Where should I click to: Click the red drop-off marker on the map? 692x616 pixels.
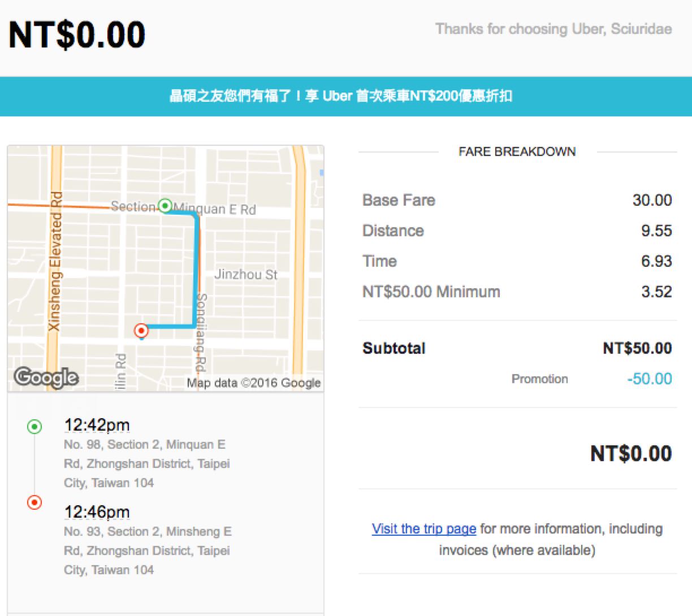(x=141, y=330)
